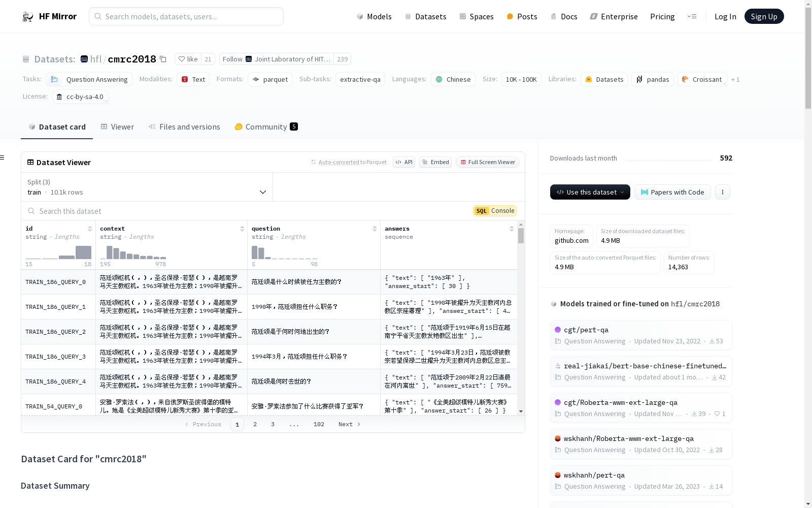This screenshot has height=508, width=812.
Task: Go to page 2 of rows
Action: coord(255,424)
